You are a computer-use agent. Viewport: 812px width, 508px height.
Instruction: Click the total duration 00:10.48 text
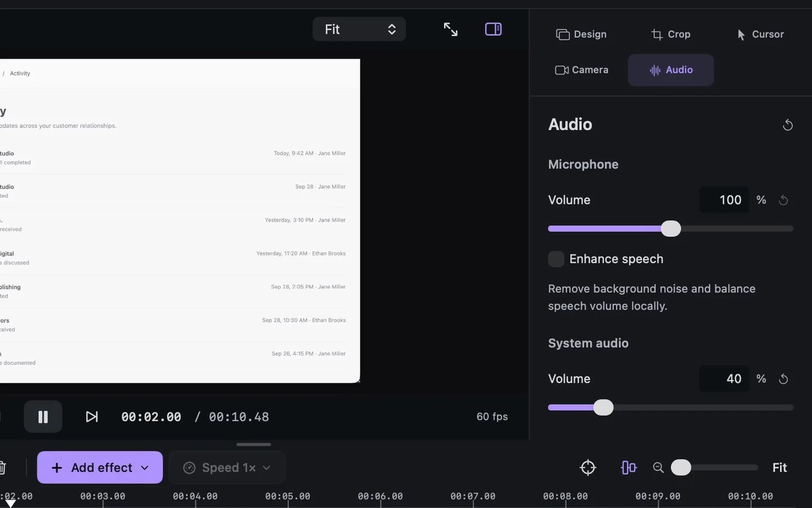pyautogui.click(x=239, y=417)
